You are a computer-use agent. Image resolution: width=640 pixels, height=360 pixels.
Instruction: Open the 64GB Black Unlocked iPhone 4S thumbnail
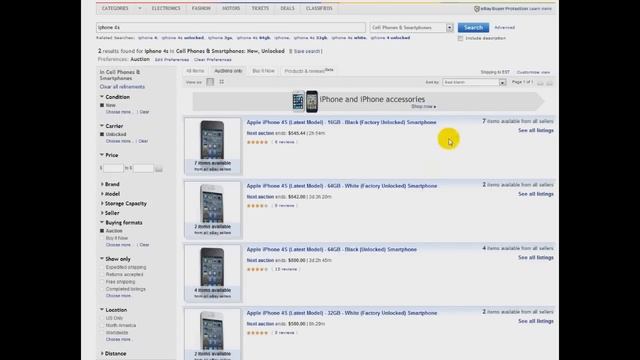213,273
